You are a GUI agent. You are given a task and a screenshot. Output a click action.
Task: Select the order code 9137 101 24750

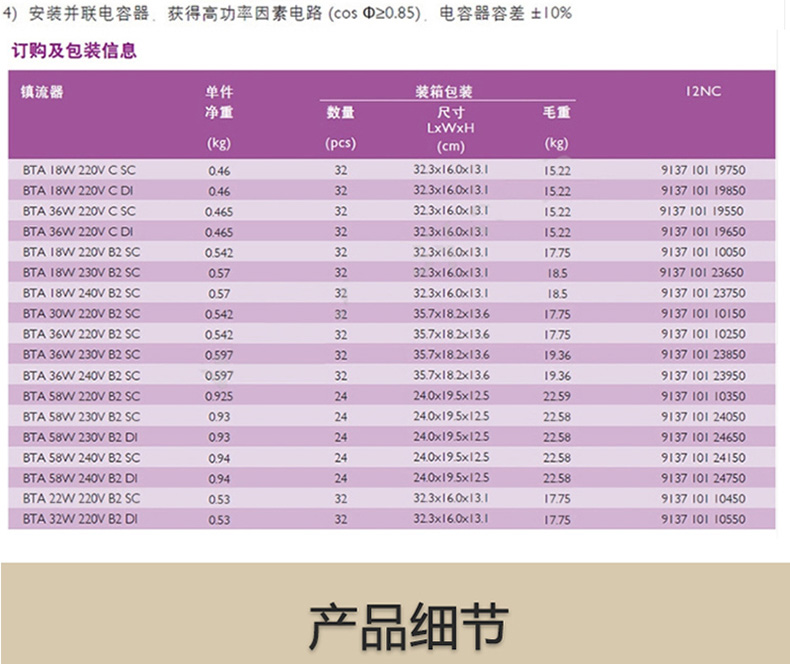coord(703,478)
